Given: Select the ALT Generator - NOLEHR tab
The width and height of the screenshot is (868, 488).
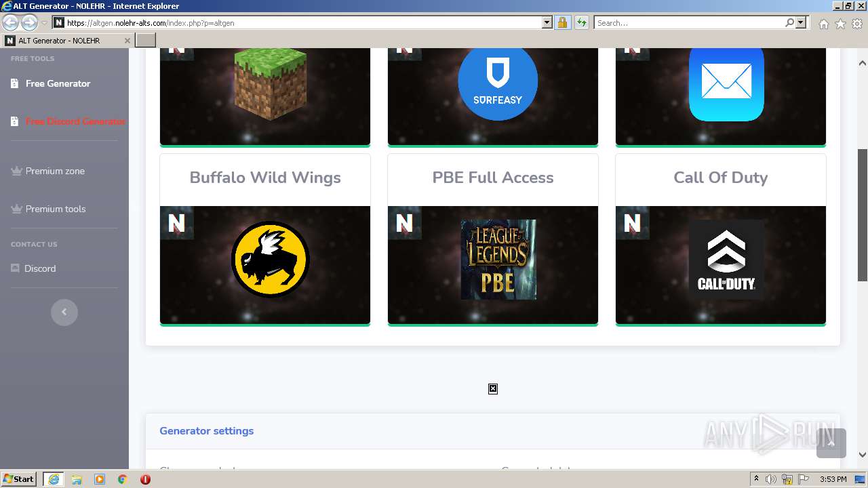Looking at the screenshot, I should (66, 41).
